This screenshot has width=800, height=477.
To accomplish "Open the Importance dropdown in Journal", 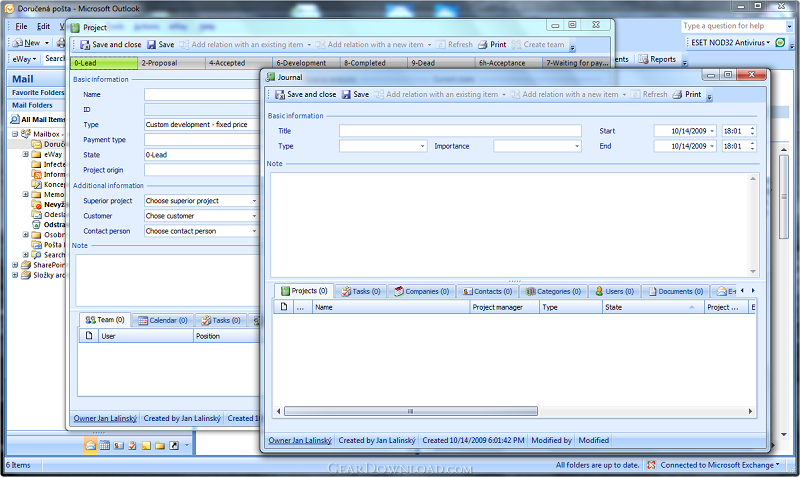I will 577,146.
